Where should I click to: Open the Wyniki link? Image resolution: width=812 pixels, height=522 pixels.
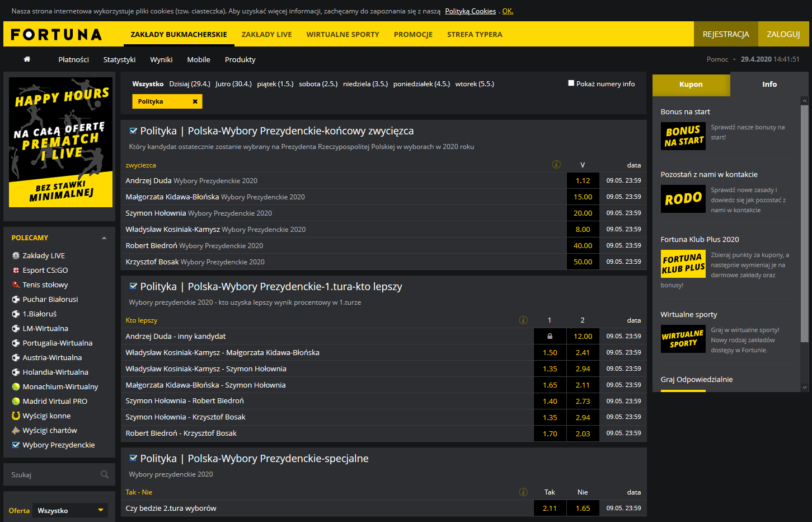[x=161, y=59]
